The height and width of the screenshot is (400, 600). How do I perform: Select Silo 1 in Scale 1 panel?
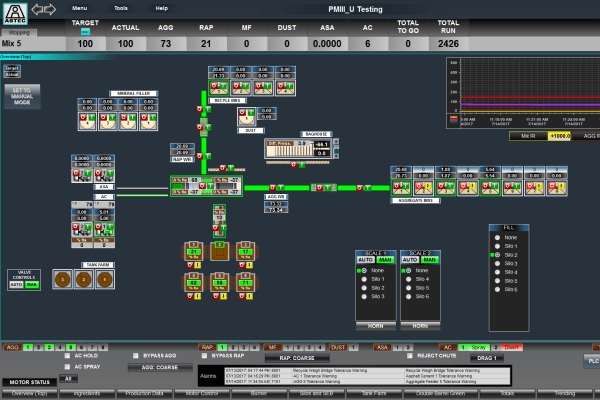pos(364,279)
